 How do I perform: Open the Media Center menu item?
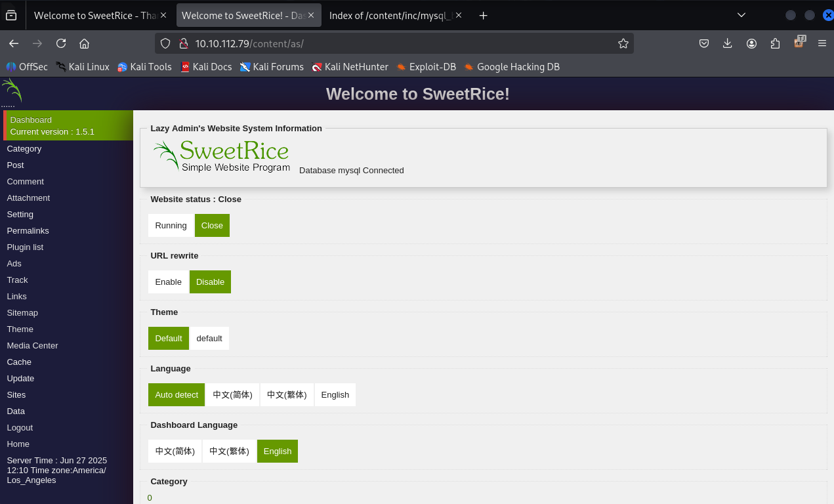(x=32, y=345)
